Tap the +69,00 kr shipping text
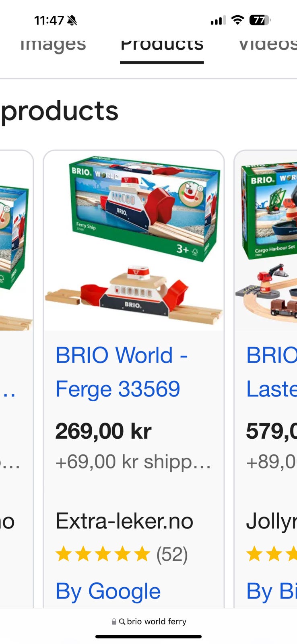Image resolution: width=297 pixels, height=644 pixels. 133,461
